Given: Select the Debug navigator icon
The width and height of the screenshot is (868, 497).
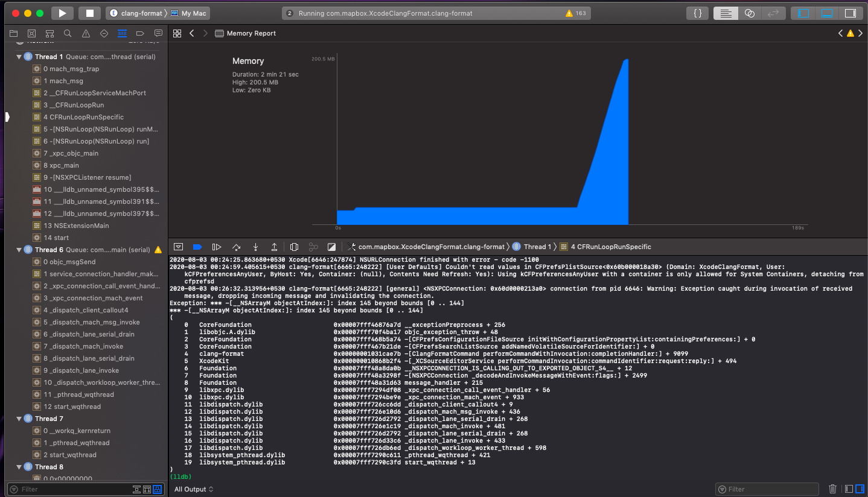Looking at the screenshot, I should click(122, 33).
